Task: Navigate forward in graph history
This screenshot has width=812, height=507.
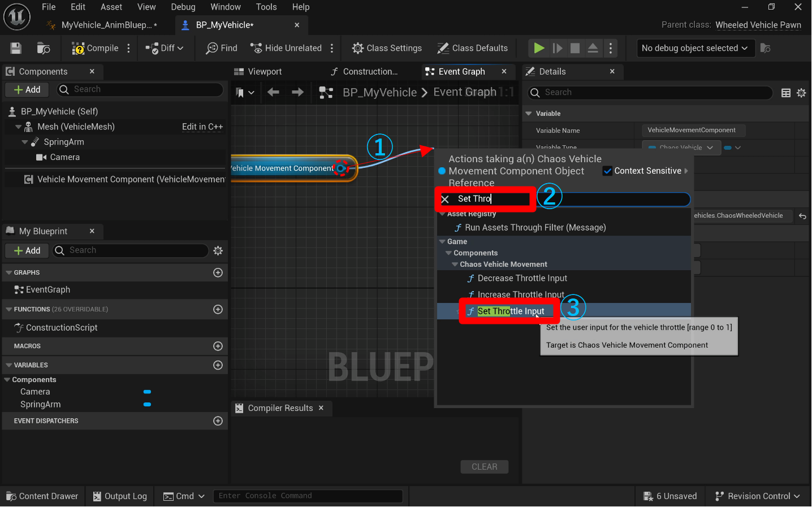Action: point(297,92)
